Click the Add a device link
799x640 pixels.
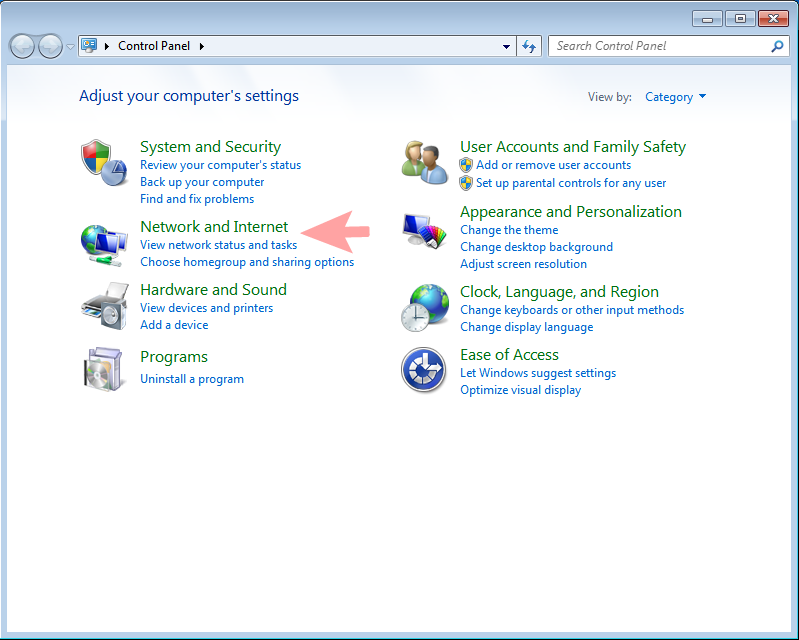174,325
